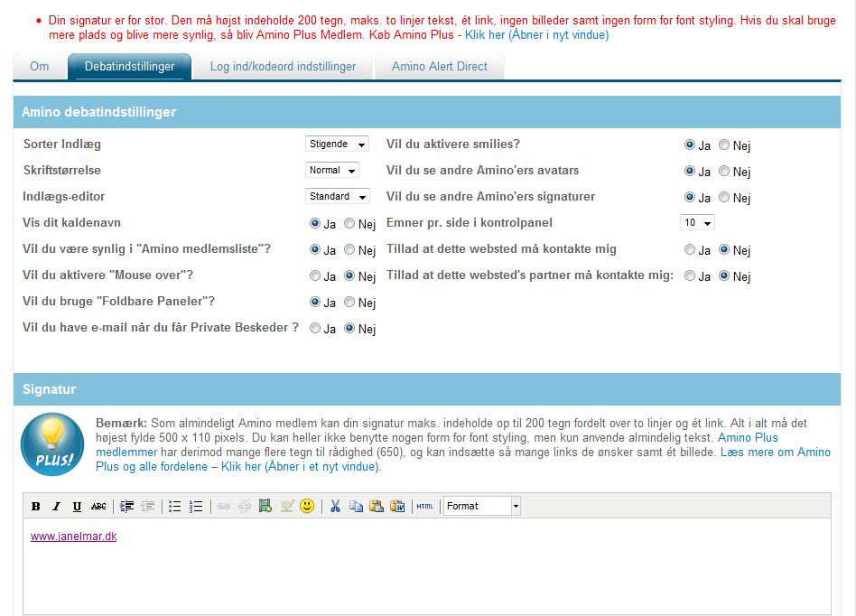Cut selection with the scissors icon
Viewport: 856px width, 616px height.
point(335,506)
